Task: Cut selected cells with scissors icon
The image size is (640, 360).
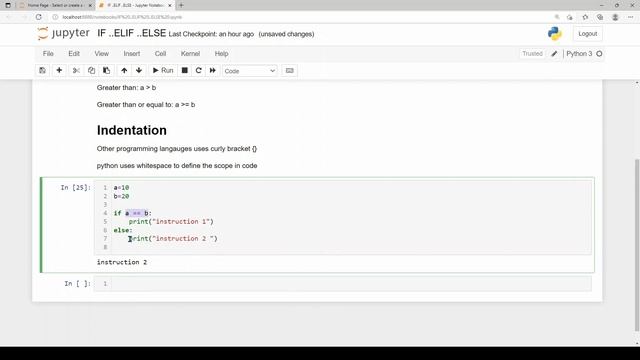Action: 76,71
